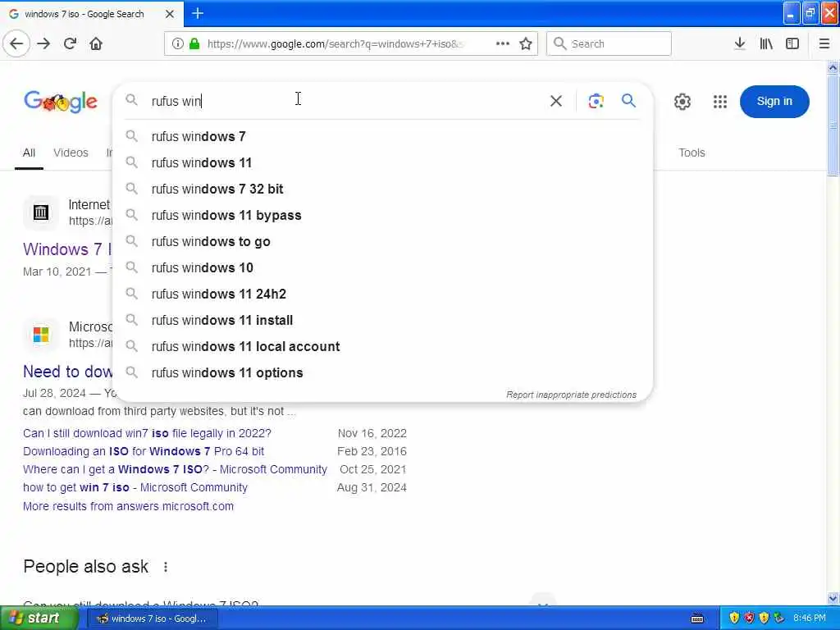Screen dimensions: 840x630
Task: Click the Internet Archive result favicon
Action: point(41,212)
